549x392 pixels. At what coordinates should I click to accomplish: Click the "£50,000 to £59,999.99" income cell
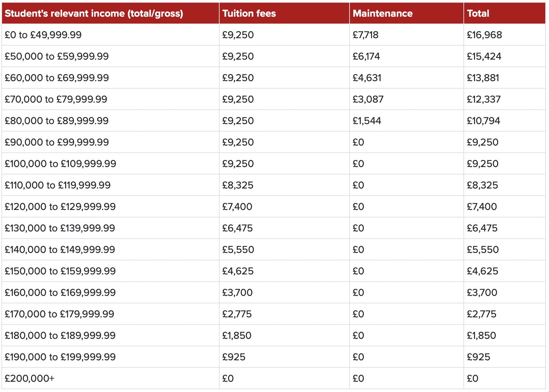coord(110,56)
